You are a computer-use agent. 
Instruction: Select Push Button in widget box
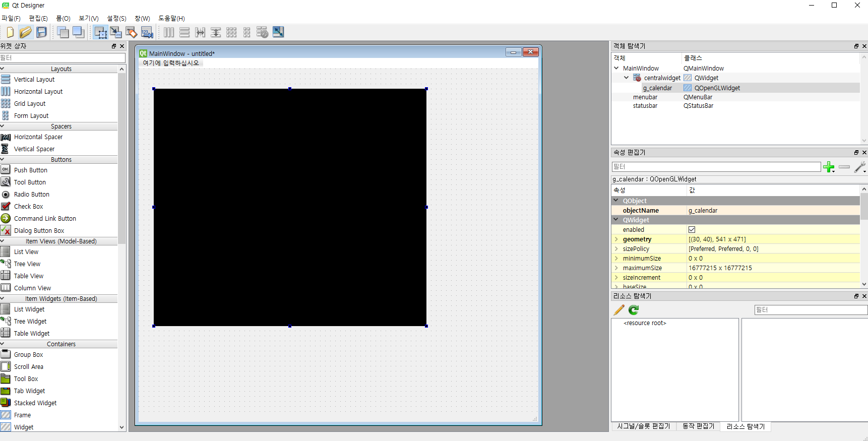(31, 170)
